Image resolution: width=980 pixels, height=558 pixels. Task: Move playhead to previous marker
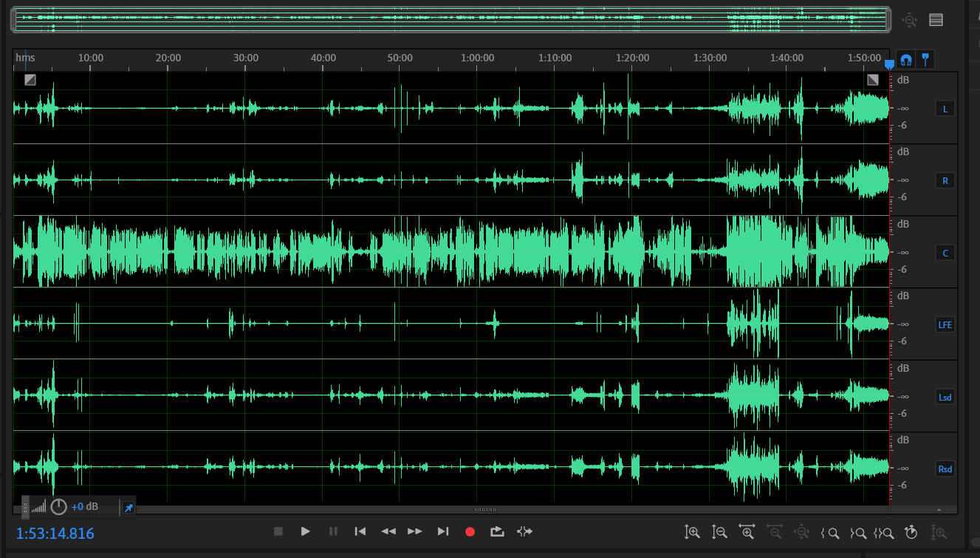pos(360,531)
